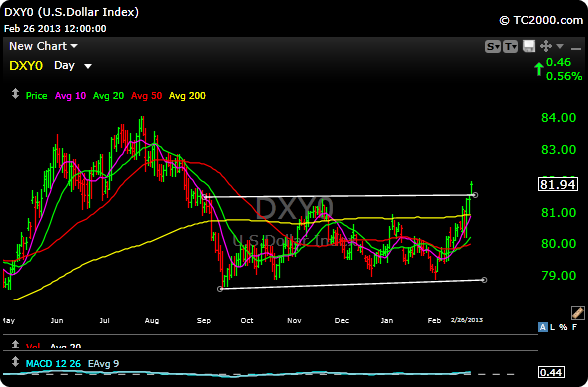Open the ruler measuring tool icon
588x387 pixels.
[578, 313]
